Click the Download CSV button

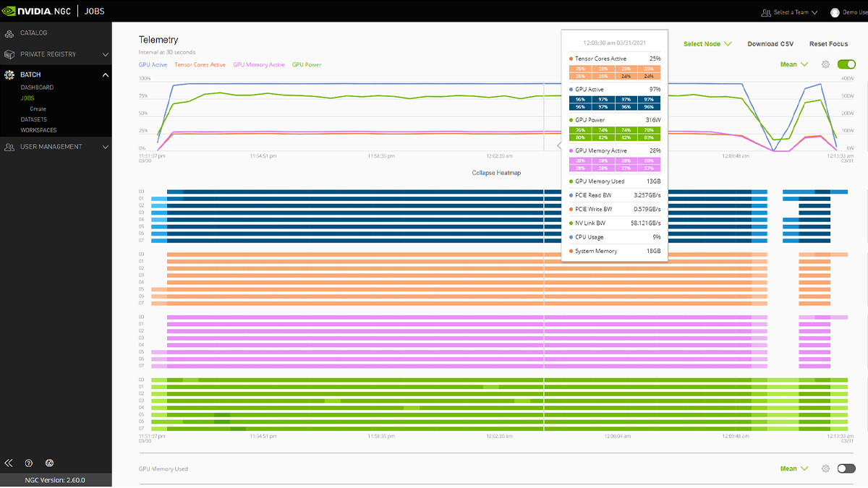pyautogui.click(x=770, y=44)
